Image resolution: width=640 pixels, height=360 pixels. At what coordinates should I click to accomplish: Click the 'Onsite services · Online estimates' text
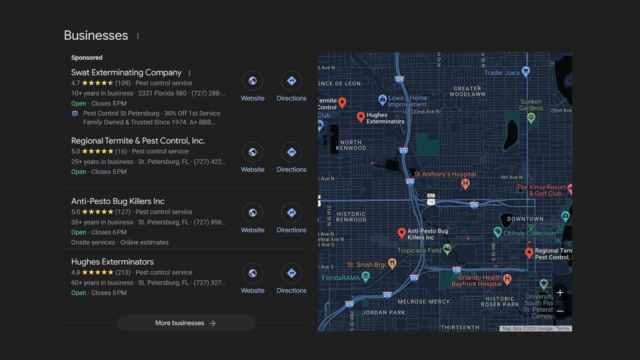click(x=120, y=242)
